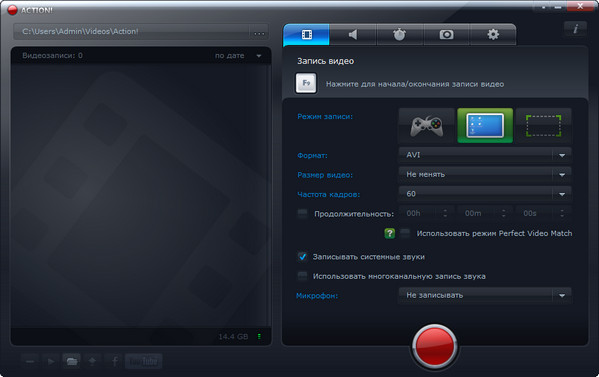Switch to the Audio recording tab
This screenshot has height=377, width=599.
tap(353, 35)
